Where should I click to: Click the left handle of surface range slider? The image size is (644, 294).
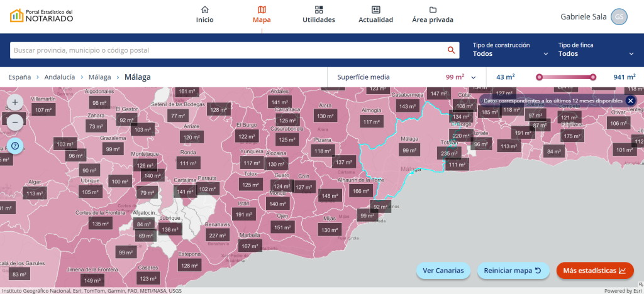(x=539, y=77)
